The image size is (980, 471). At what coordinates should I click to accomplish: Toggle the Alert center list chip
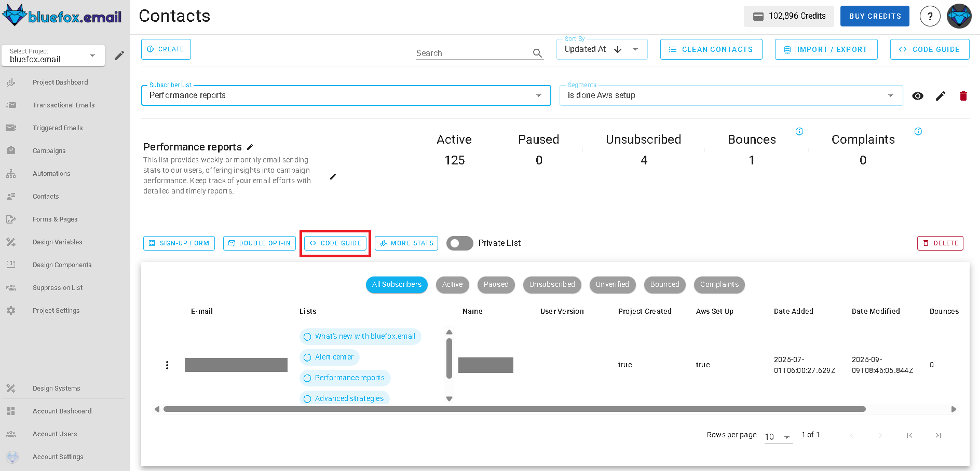click(330, 357)
